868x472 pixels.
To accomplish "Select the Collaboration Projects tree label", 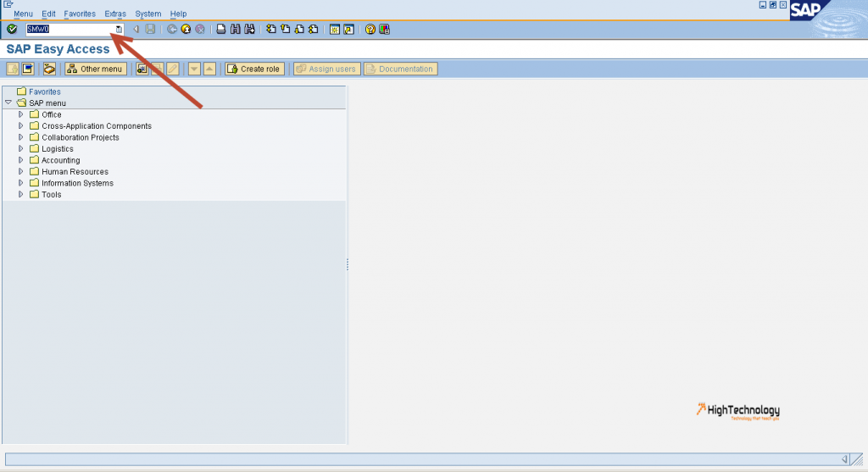I will point(81,137).
